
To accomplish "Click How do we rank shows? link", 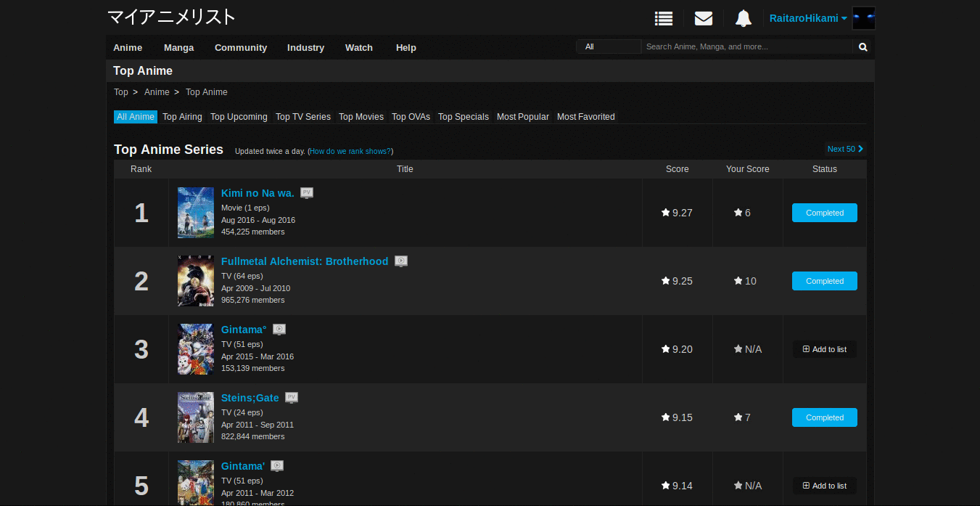I will point(350,151).
